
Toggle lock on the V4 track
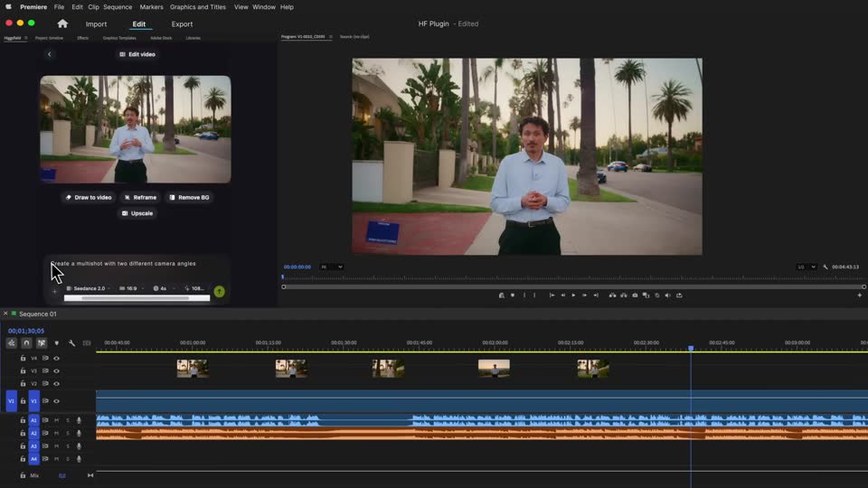[x=23, y=358]
